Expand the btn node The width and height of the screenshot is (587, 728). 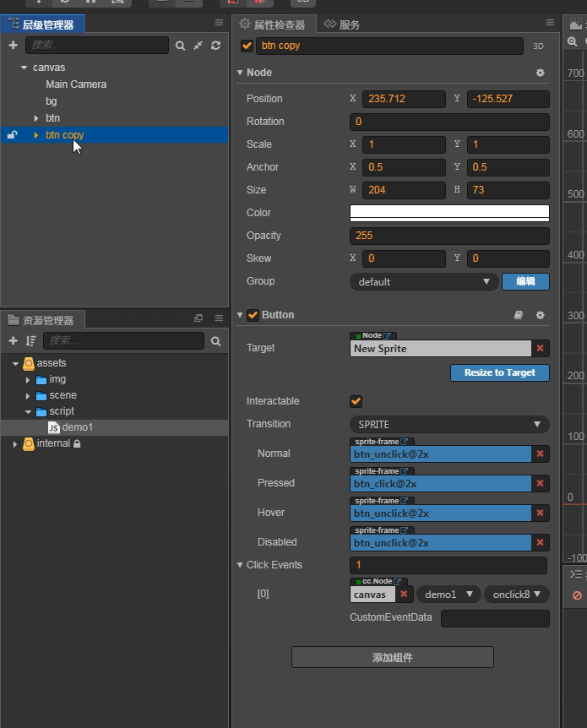pyautogui.click(x=36, y=118)
